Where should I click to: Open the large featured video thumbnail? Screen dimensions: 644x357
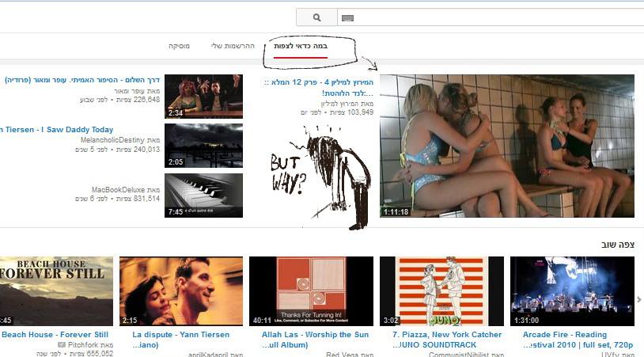pyautogui.click(x=506, y=146)
